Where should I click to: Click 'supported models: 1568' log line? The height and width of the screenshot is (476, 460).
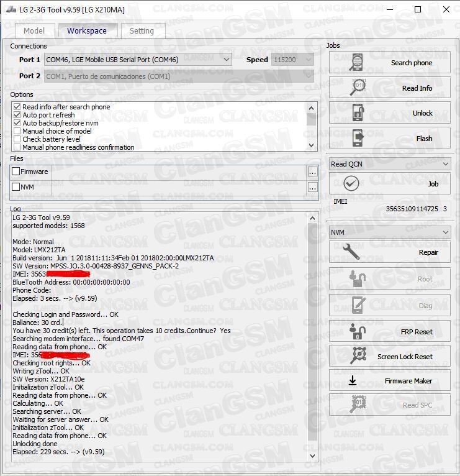coord(48,226)
